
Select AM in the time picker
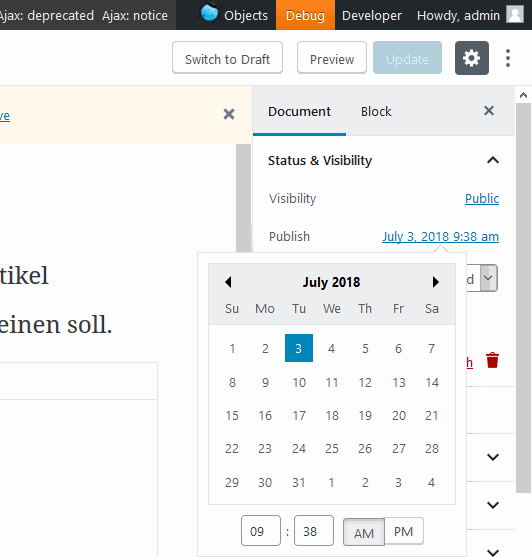click(364, 532)
